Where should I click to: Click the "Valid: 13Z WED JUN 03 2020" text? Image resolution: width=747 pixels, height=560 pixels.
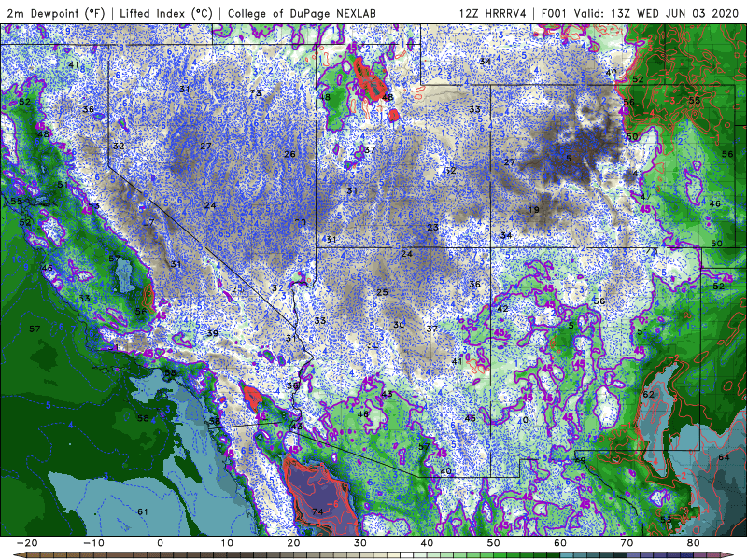[x=656, y=13]
